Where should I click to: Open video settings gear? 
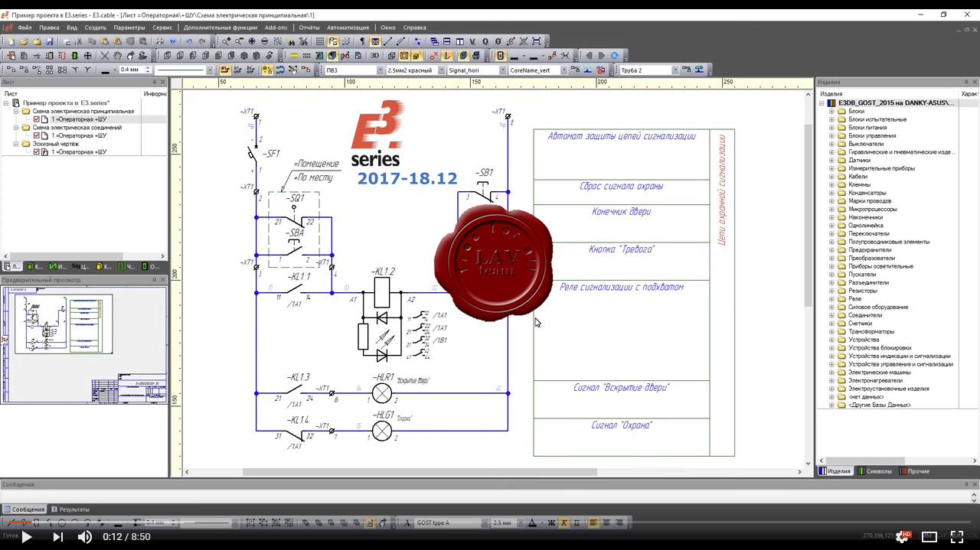(x=902, y=537)
